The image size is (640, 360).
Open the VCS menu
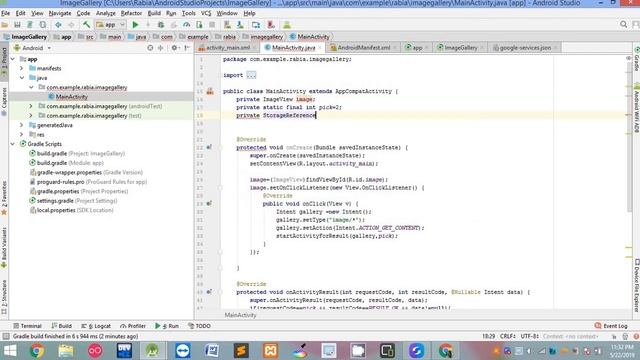[206, 13]
